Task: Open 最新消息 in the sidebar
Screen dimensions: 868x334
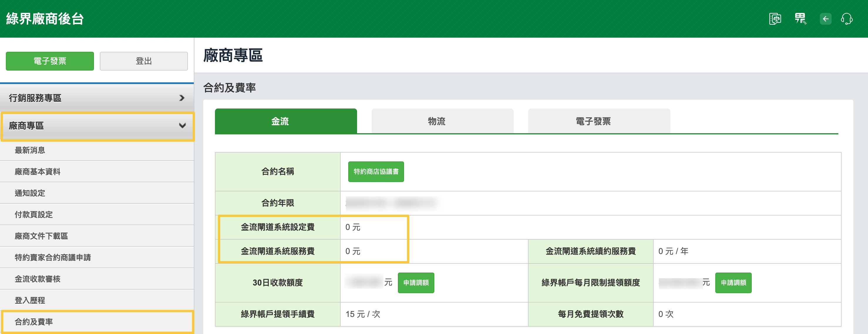Action: pyautogui.click(x=30, y=150)
